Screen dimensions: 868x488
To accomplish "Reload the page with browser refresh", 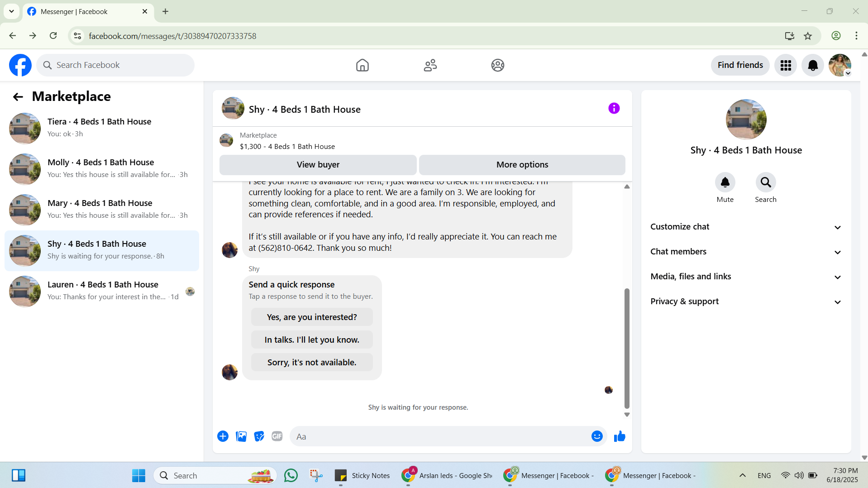I will point(53,36).
